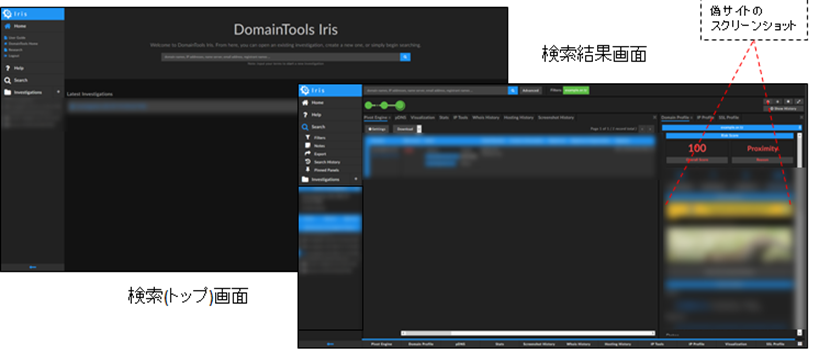The image size is (819, 361).
Task: Click Advanced button next to search field
Action: [531, 90]
